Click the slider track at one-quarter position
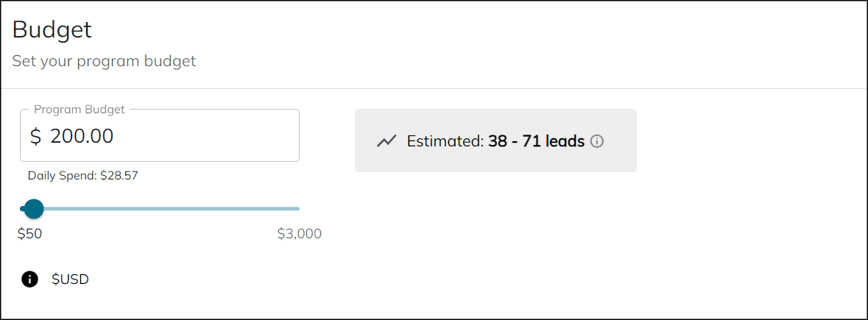Image resolution: width=868 pixels, height=320 pixels. tap(91, 209)
